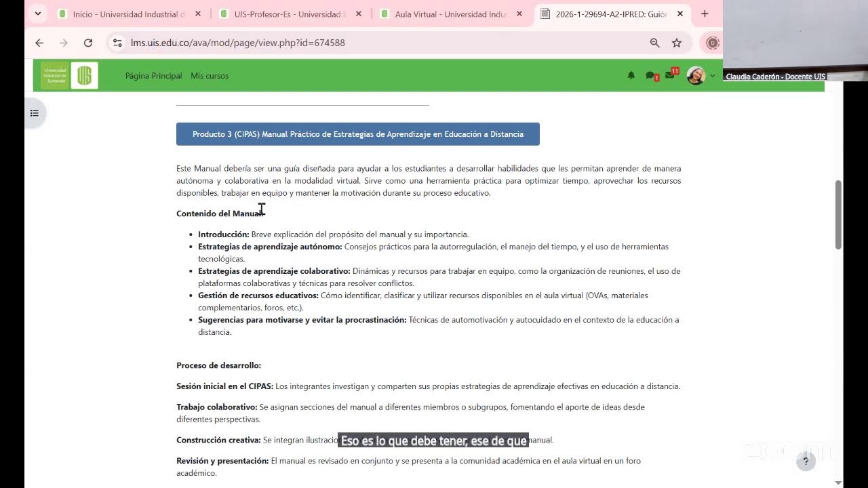The width and height of the screenshot is (868, 488).
Task: Switch to the Inicio - Universidad Industrial tab
Action: click(x=130, y=14)
